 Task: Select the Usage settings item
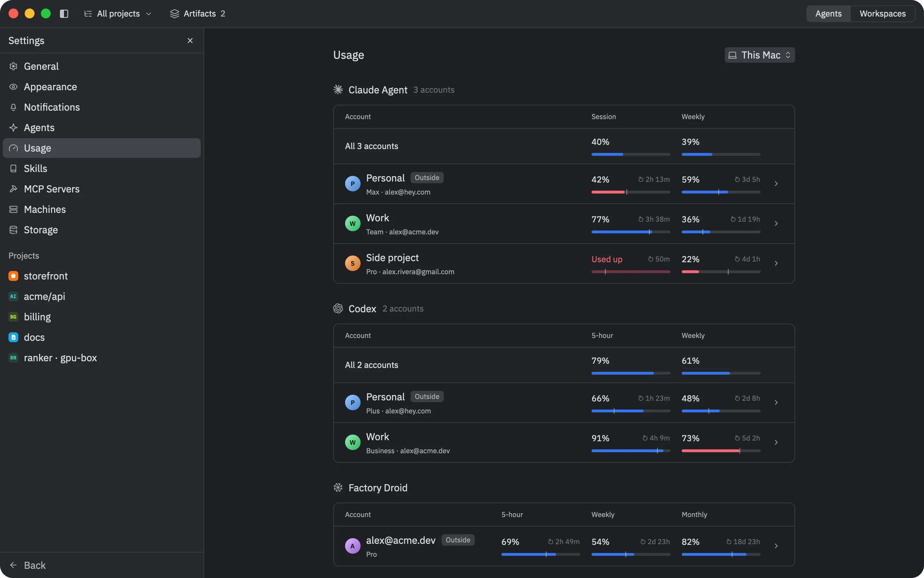(101, 148)
